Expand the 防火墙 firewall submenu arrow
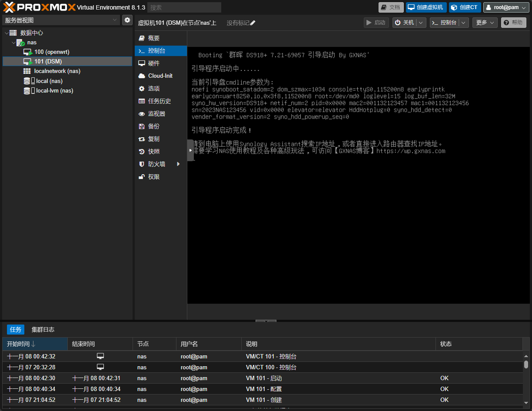Image resolution: width=532 pixels, height=411 pixels. (178, 164)
